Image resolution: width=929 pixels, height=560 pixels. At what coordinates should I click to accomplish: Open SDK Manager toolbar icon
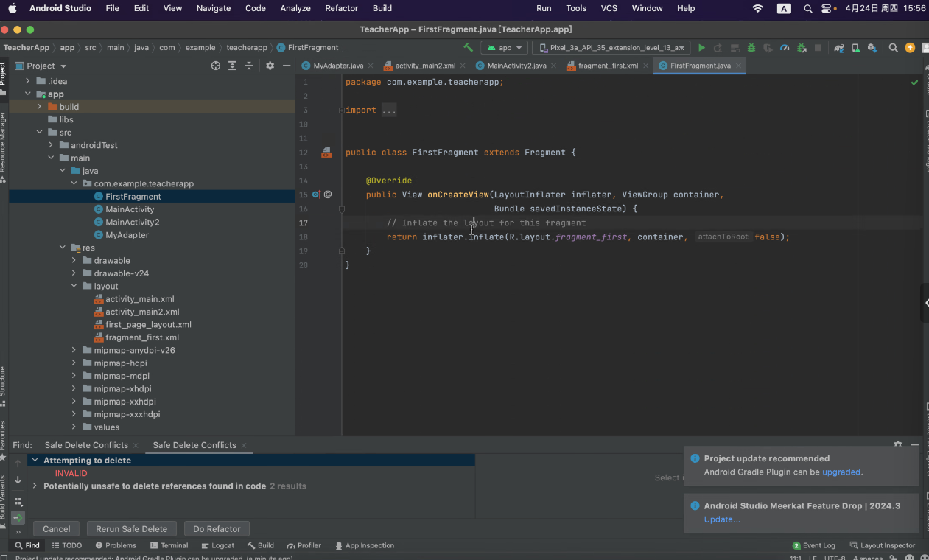(872, 47)
